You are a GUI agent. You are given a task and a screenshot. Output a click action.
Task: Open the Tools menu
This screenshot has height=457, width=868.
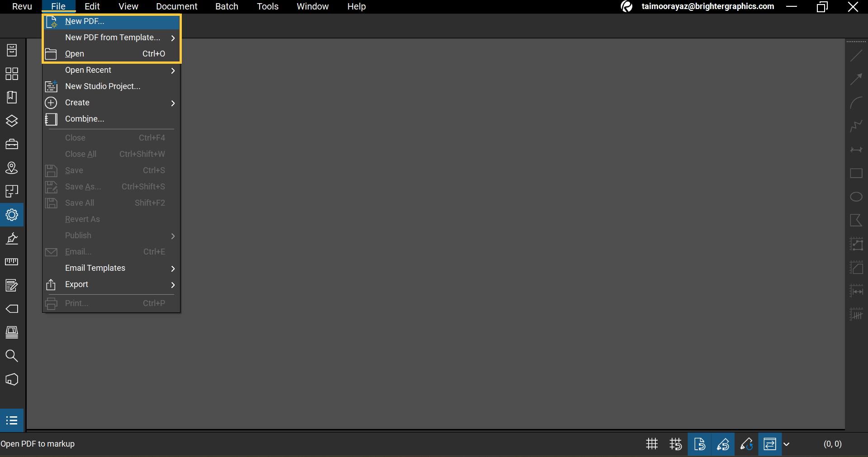coord(267,6)
